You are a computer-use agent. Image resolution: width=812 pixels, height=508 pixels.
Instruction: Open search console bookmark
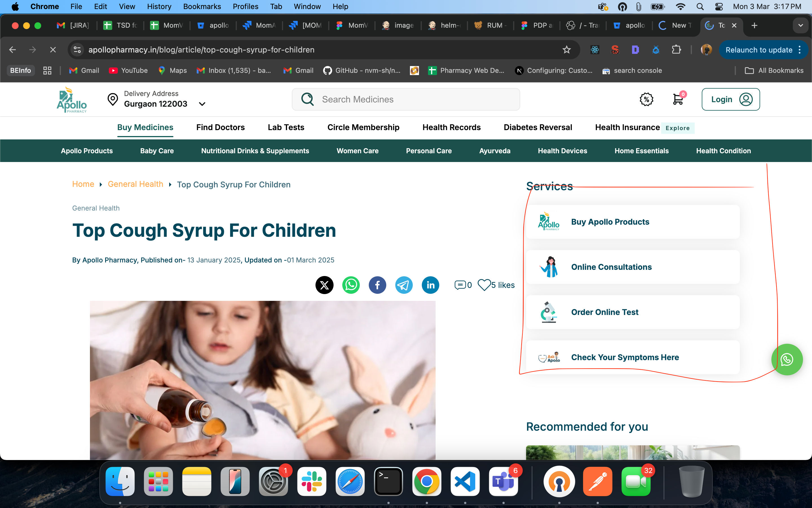point(632,70)
